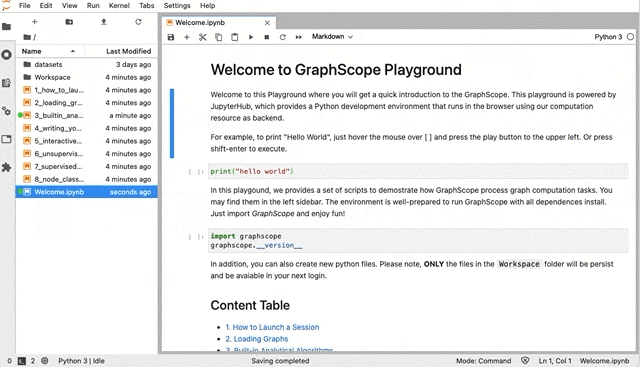Screen dimensions: 640x367
Task: Save the notebook with disk icon
Action: click(x=171, y=37)
